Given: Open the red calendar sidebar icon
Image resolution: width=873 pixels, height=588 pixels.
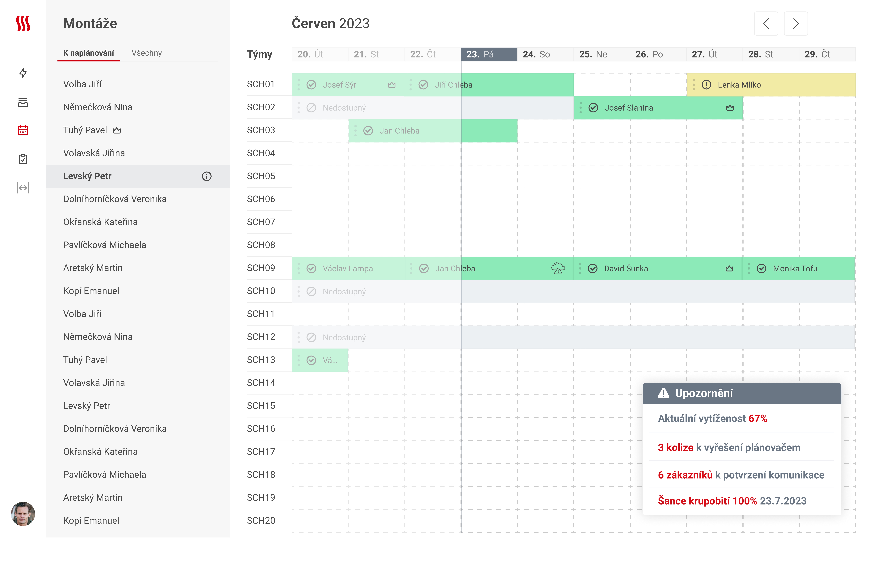Looking at the screenshot, I should 23,130.
